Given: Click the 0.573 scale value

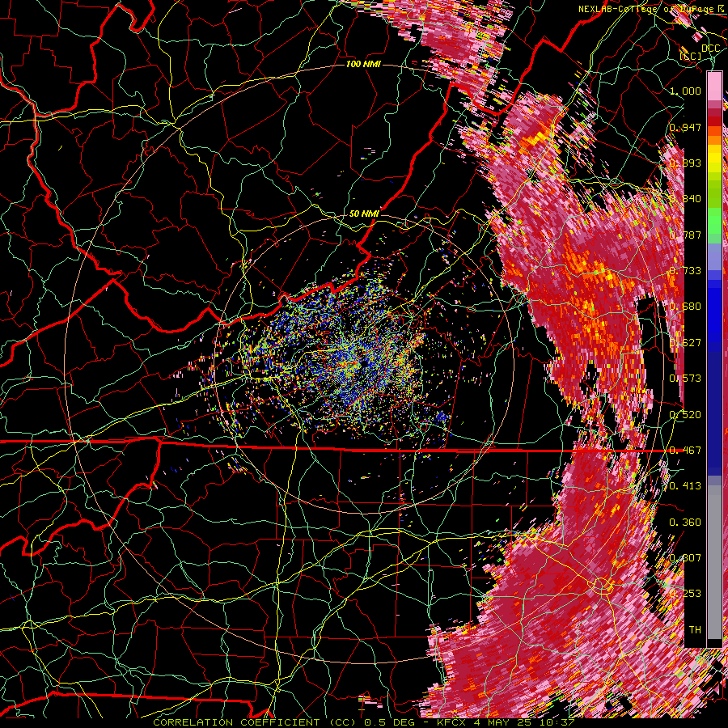Looking at the screenshot, I should pos(685,379).
